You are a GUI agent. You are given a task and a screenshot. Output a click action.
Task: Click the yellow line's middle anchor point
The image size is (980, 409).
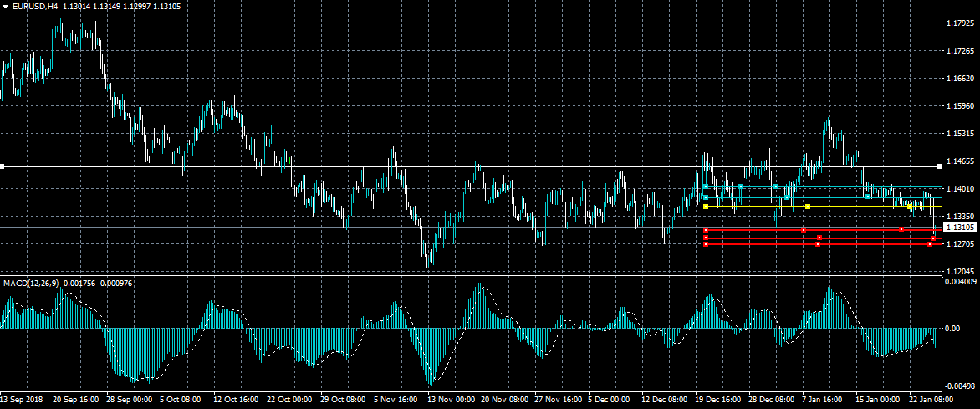pos(808,207)
